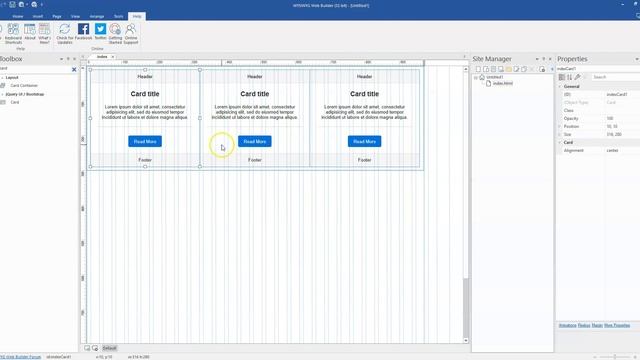The height and width of the screenshot is (360, 640).
Task: Open the View ribbon tab
Action: click(76, 16)
